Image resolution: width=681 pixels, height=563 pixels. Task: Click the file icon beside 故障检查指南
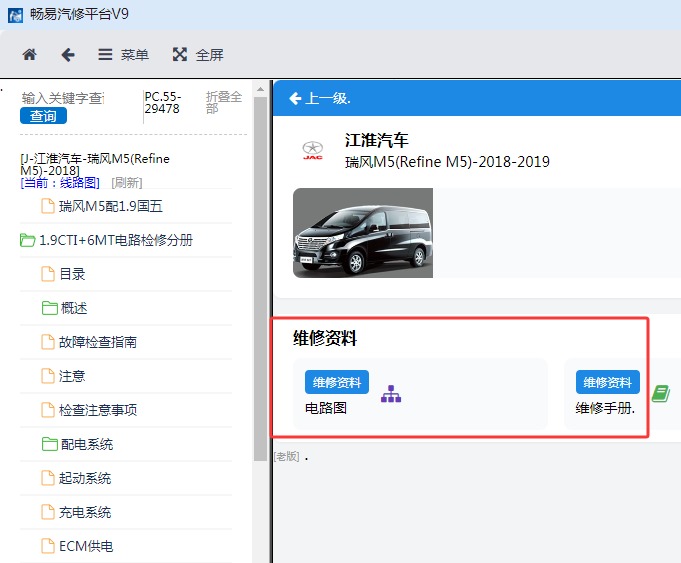(48, 342)
